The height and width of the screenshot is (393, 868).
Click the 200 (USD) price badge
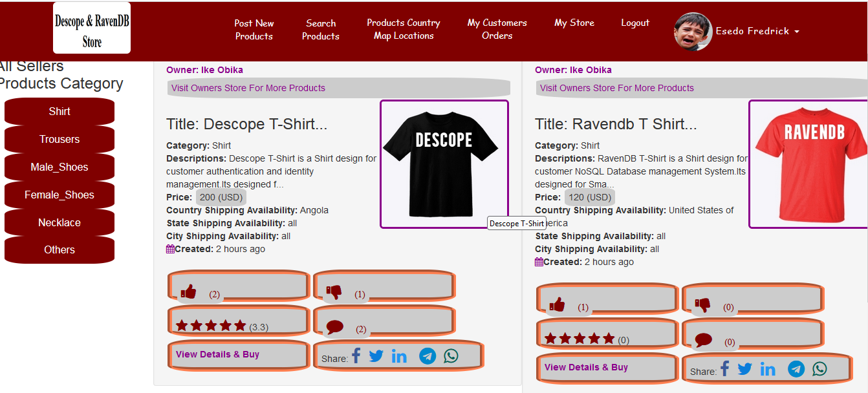coord(221,197)
